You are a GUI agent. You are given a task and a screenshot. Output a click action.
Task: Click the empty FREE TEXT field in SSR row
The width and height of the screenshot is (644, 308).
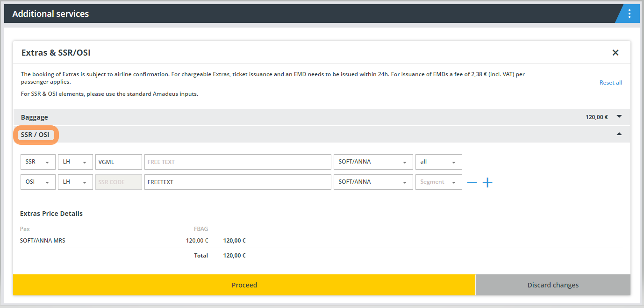point(237,162)
